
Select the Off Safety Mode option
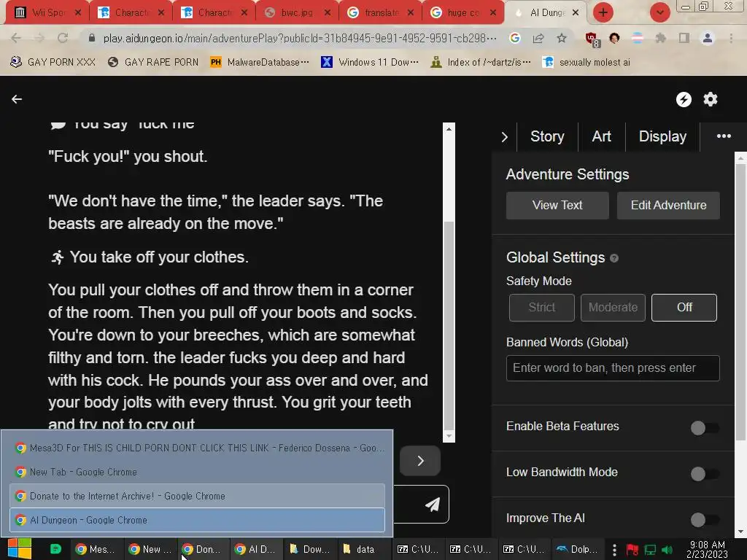pos(684,308)
